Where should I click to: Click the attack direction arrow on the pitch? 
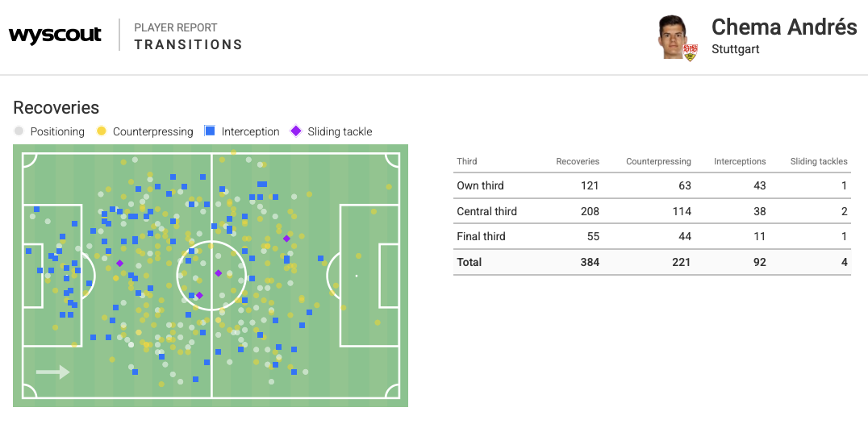(53, 372)
